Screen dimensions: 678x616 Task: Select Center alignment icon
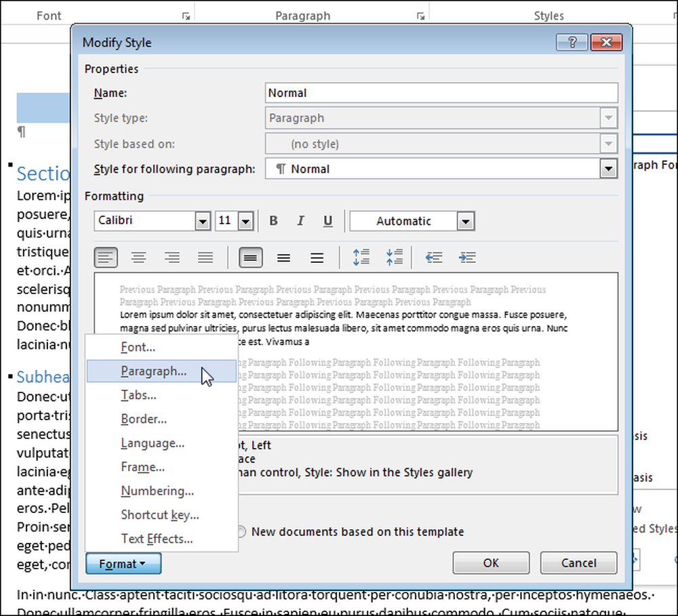(139, 258)
